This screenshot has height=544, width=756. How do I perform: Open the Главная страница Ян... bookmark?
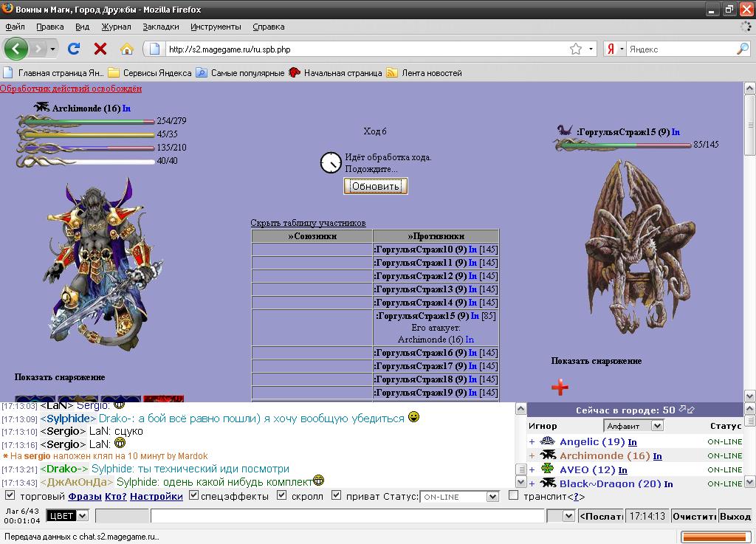(x=53, y=73)
